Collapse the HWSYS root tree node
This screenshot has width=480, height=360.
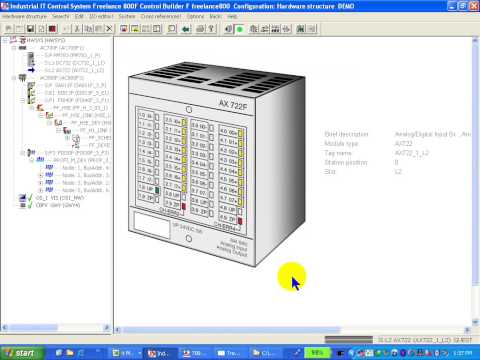[5, 40]
